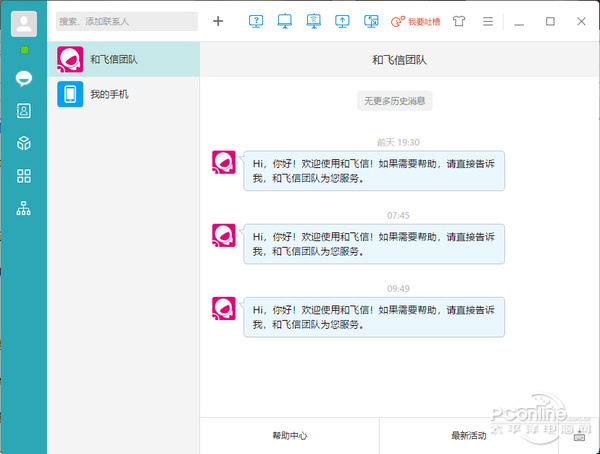Open the 帮助中心 bottom menu

pos(290,436)
